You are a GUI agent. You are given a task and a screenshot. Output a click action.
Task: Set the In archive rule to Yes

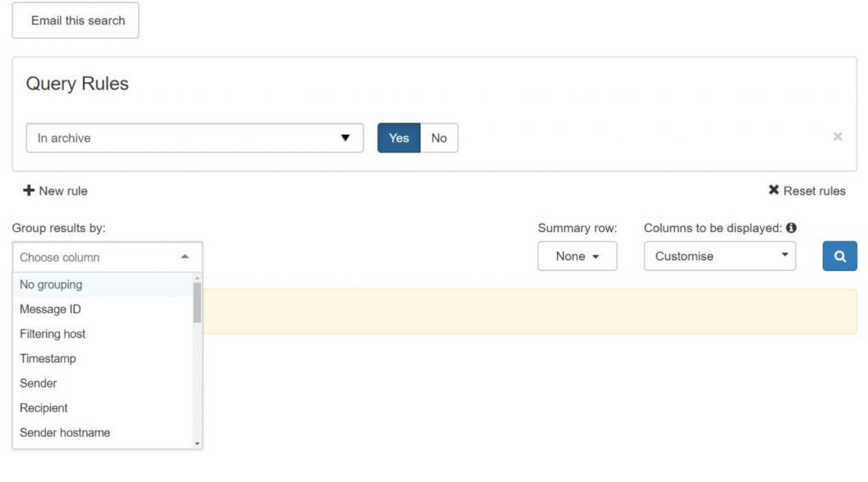[x=399, y=138]
